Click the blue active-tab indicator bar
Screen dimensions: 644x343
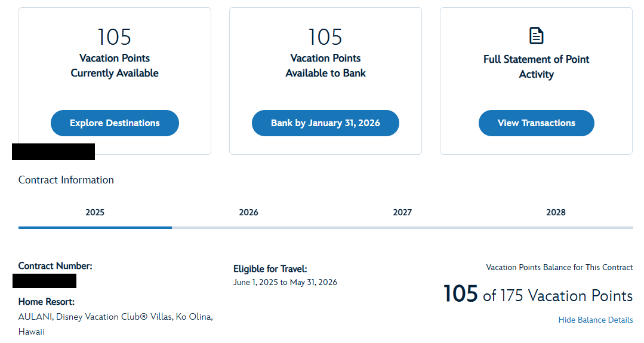[95, 227]
